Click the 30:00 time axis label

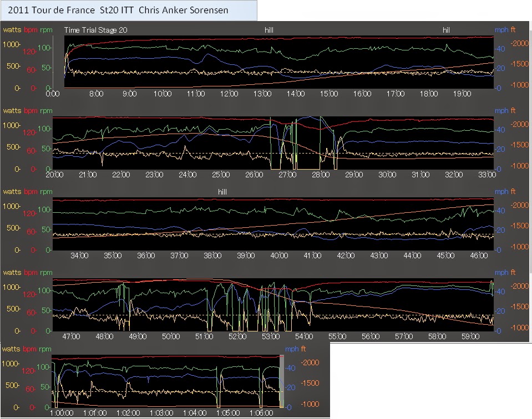(x=387, y=175)
